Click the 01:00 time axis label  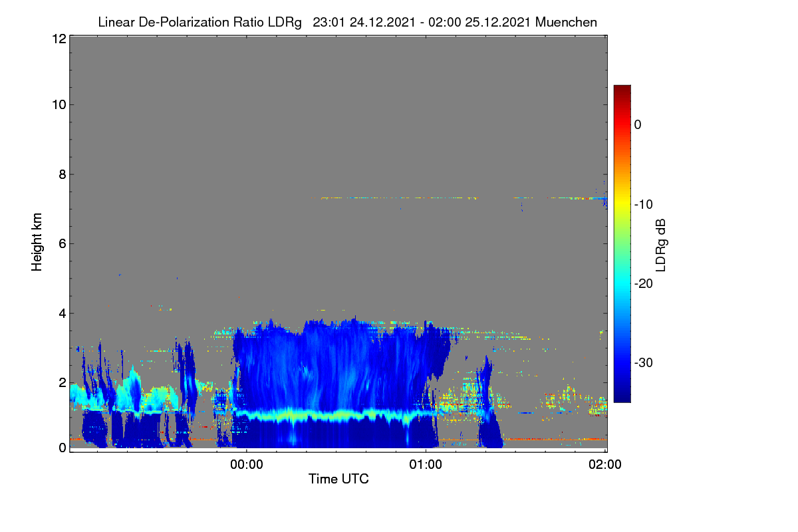tap(426, 465)
